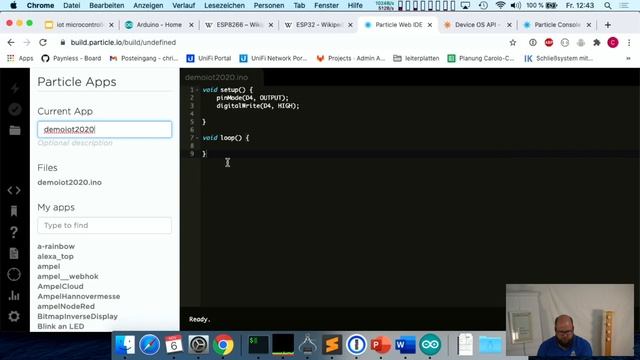Open the Bearbeiten menu
The height and width of the screenshot is (360, 640).
107,5
